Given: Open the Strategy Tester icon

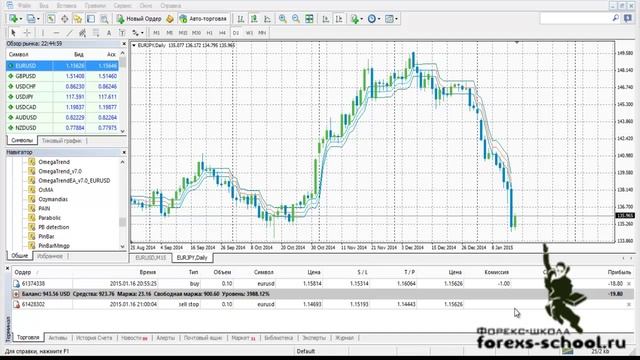Looking at the screenshot, I should (104, 19).
